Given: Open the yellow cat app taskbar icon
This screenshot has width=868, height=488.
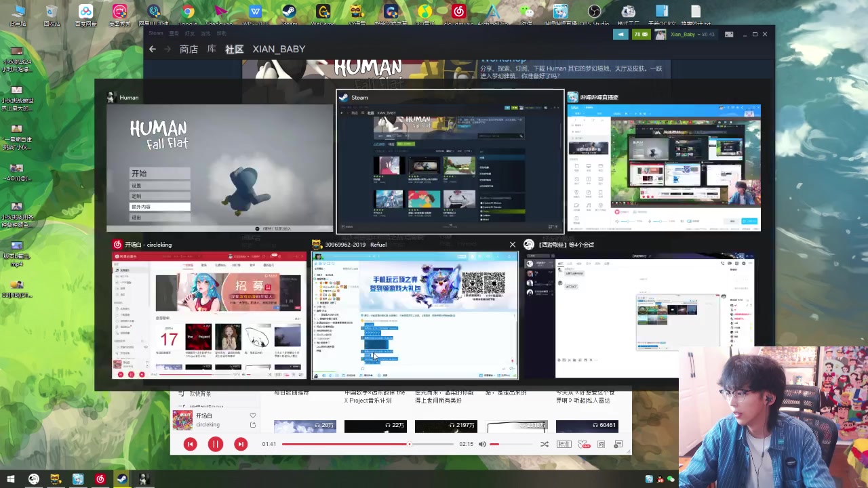Looking at the screenshot, I should (56, 479).
